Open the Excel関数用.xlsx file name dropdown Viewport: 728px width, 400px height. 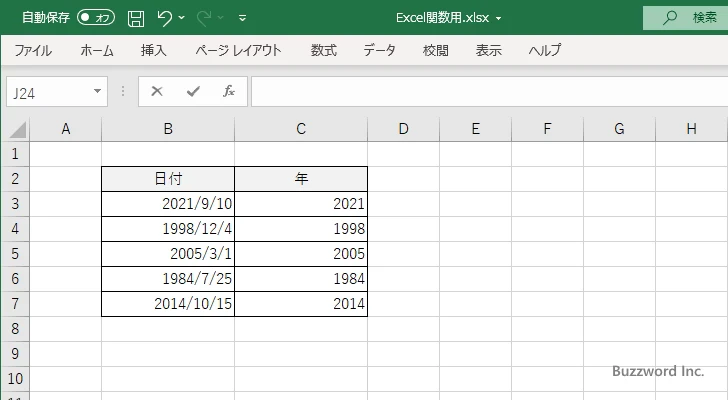point(499,19)
